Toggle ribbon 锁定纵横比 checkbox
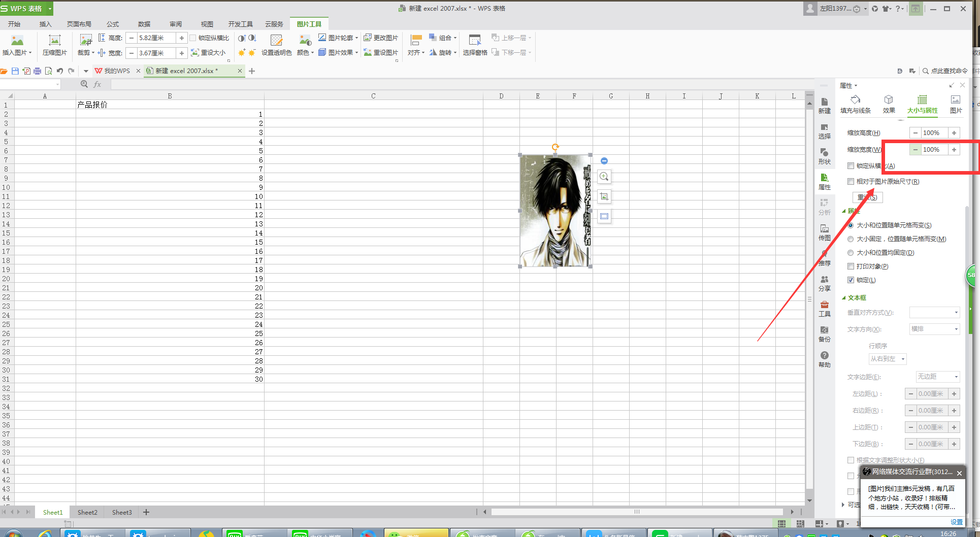The width and height of the screenshot is (980, 537). 193,38
